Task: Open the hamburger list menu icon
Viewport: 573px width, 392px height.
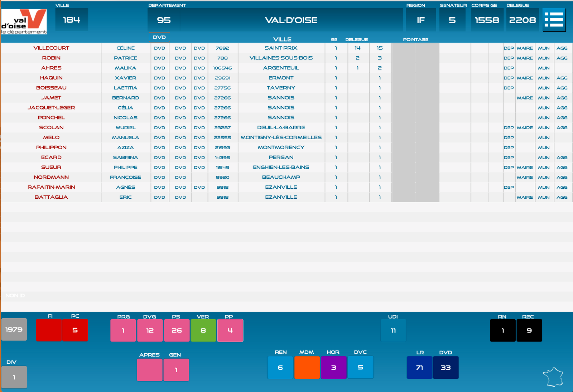Action: tap(554, 20)
